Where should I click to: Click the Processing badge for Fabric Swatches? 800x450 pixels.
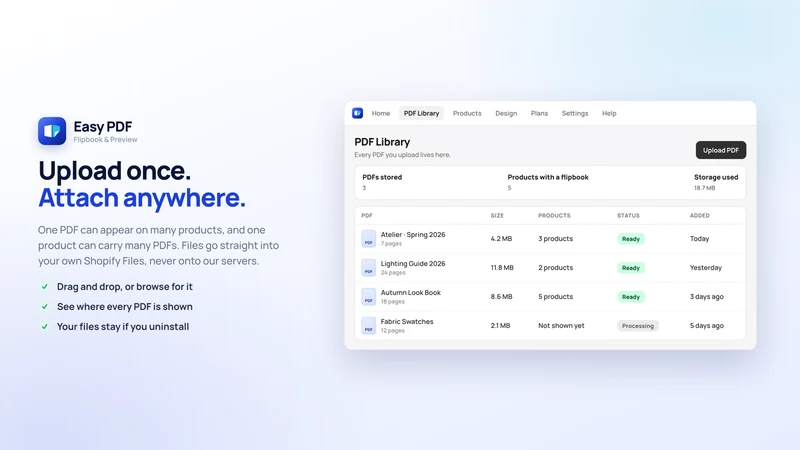(638, 326)
